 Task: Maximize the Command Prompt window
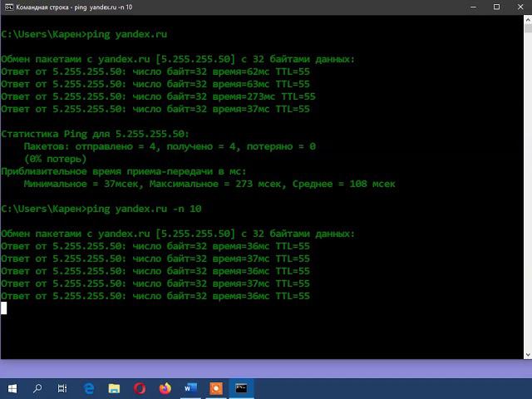click(496, 7)
